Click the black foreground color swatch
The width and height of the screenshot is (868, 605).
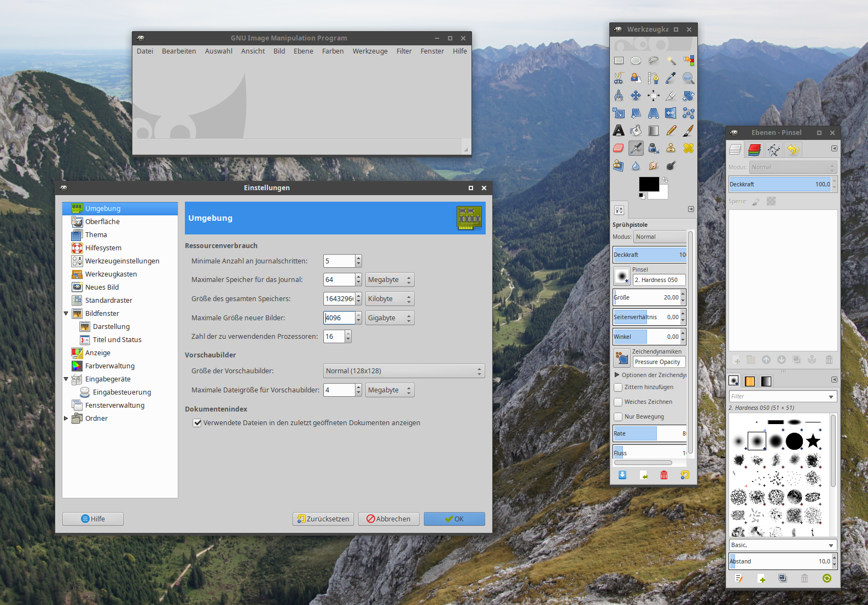tap(648, 184)
